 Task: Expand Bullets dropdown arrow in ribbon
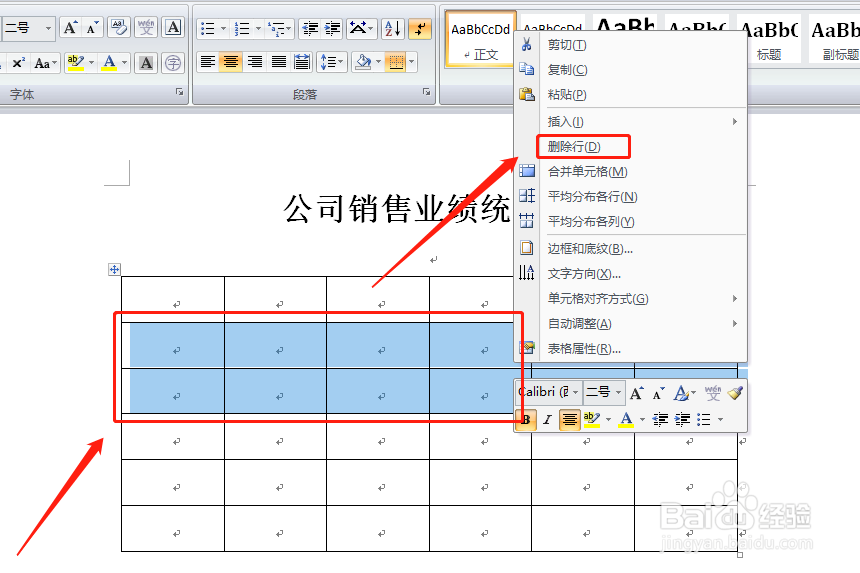tap(223, 28)
